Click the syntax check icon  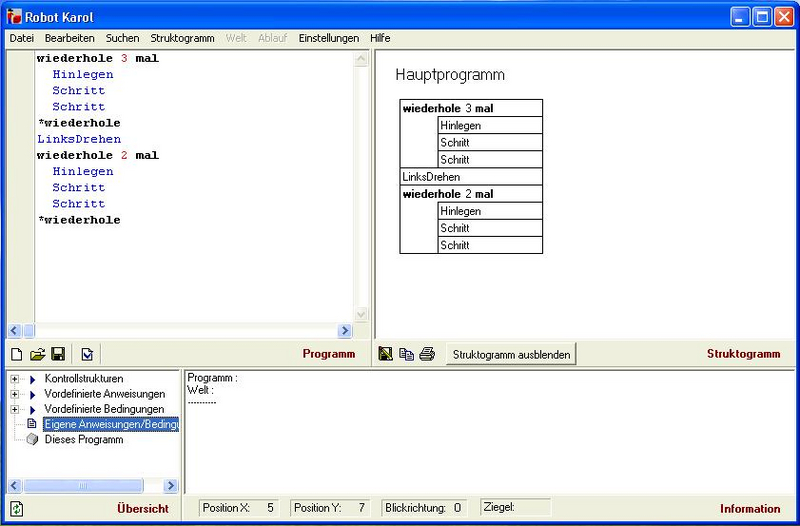pos(87,354)
